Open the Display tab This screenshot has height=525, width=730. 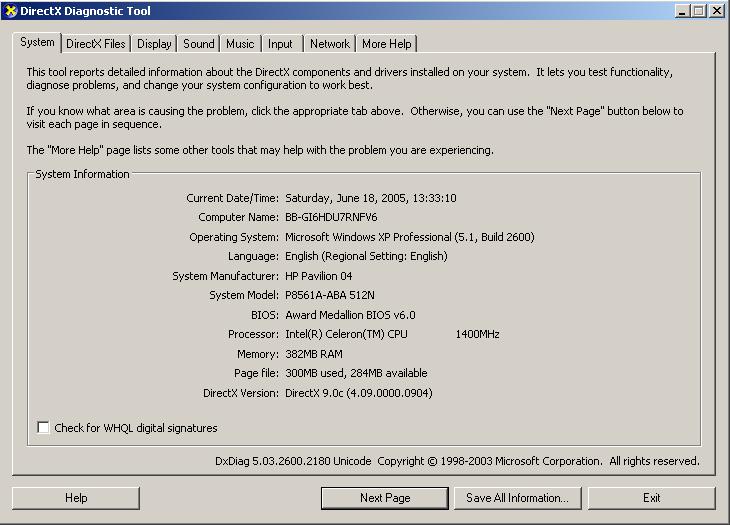click(x=154, y=44)
